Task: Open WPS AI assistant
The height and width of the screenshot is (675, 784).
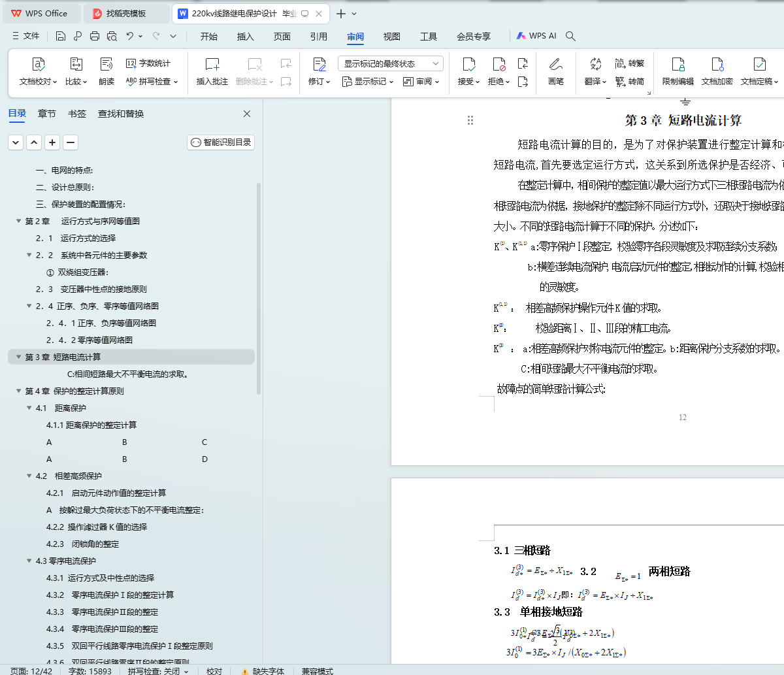Action: [536, 36]
